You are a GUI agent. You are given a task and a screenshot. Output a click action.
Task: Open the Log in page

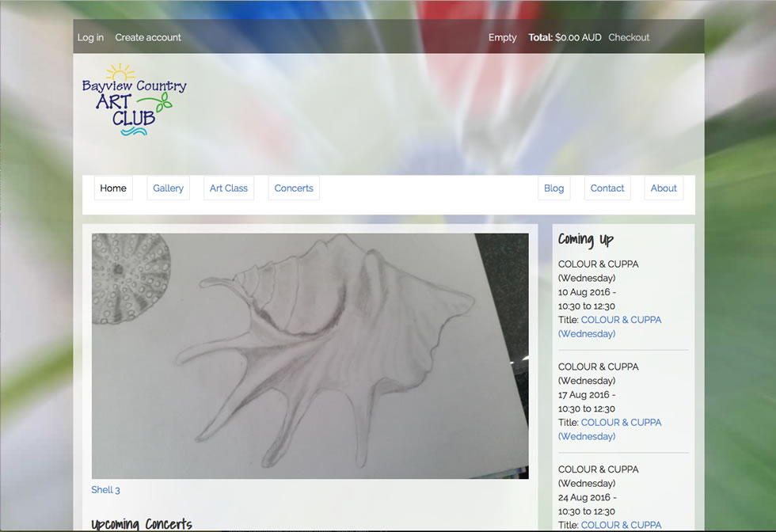coord(90,37)
